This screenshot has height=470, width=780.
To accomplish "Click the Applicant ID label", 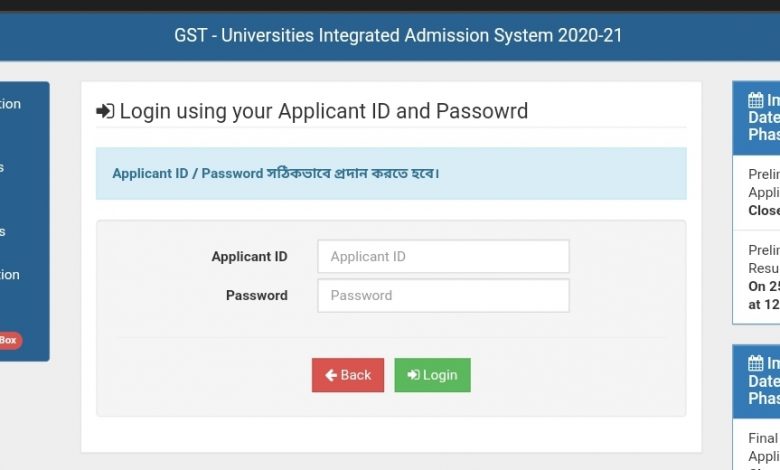I will (249, 257).
